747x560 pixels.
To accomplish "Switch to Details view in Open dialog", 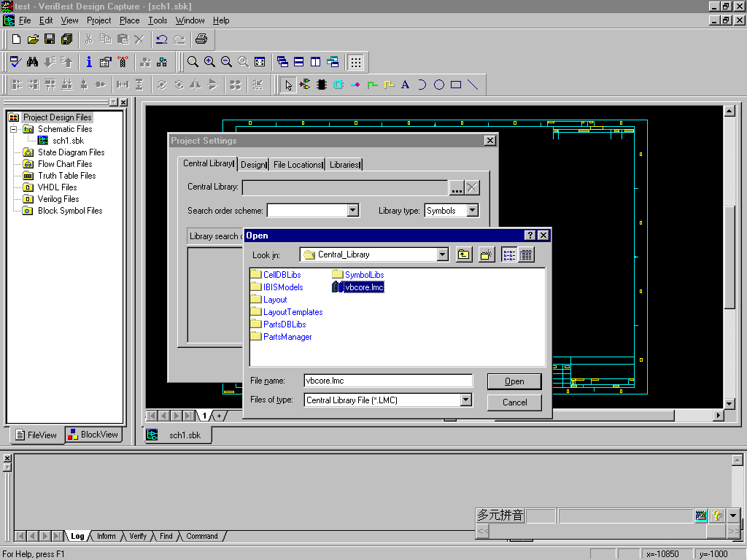I will (x=526, y=254).
